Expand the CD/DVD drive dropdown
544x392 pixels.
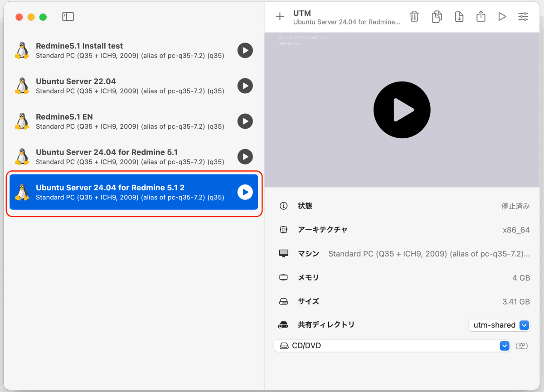pyautogui.click(x=392, y=346)
